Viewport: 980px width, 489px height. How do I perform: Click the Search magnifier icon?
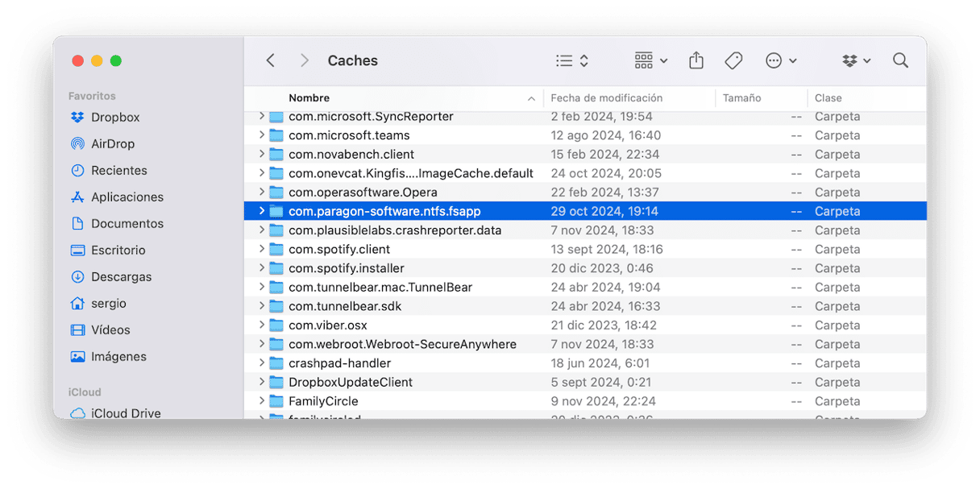(901, 60)
